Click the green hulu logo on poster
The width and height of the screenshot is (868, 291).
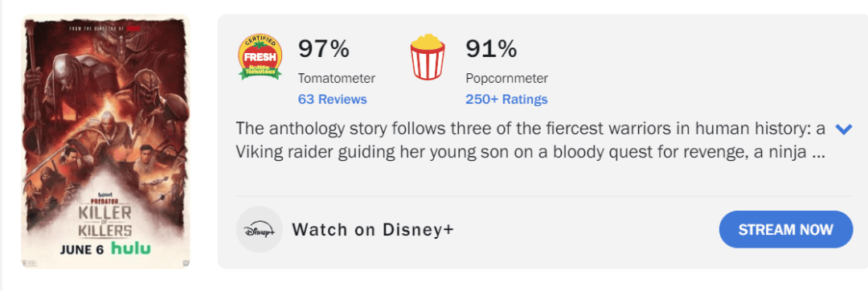click(x=131, y=248)
